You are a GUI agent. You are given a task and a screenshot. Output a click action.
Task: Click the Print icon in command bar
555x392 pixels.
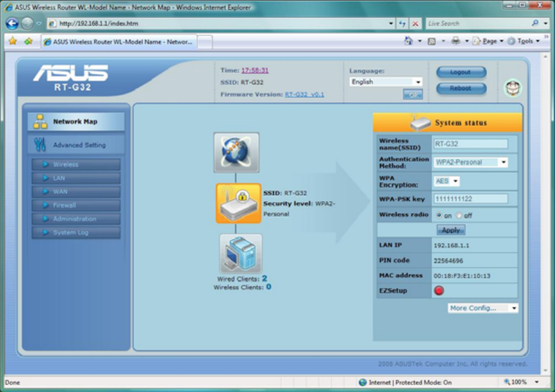click(456, 41)
